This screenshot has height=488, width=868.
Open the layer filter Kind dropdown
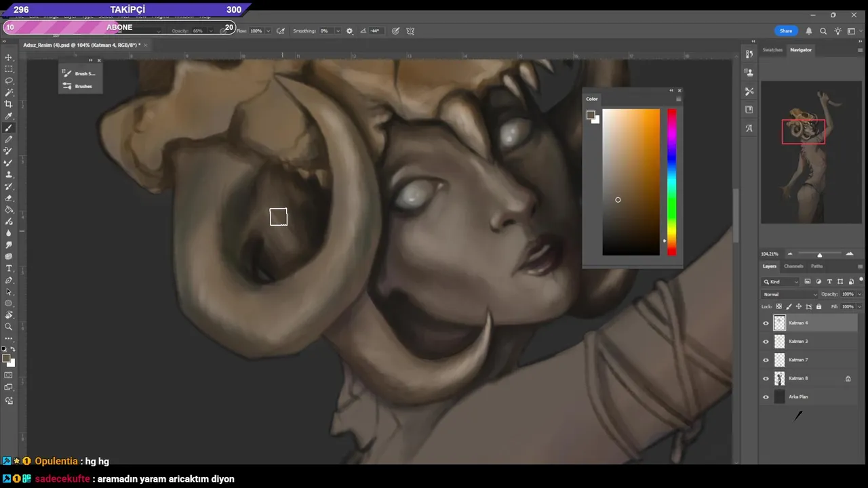[781, 281]
